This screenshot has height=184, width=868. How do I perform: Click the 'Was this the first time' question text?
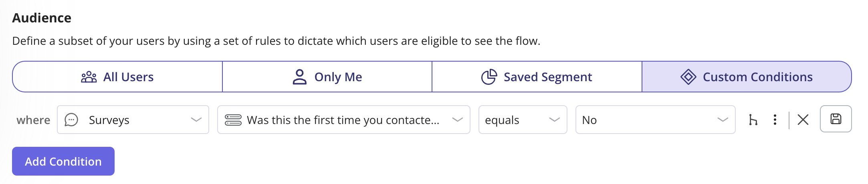point(343,120)
